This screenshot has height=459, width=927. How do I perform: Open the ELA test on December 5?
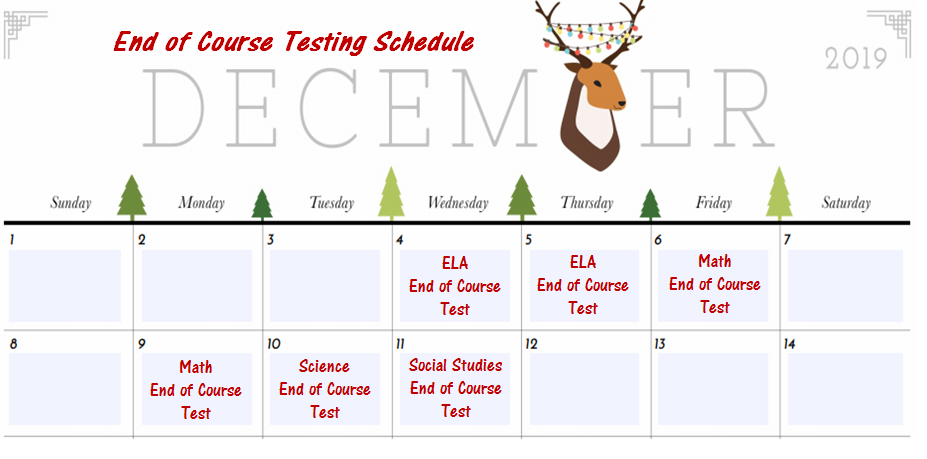(583, 285)
